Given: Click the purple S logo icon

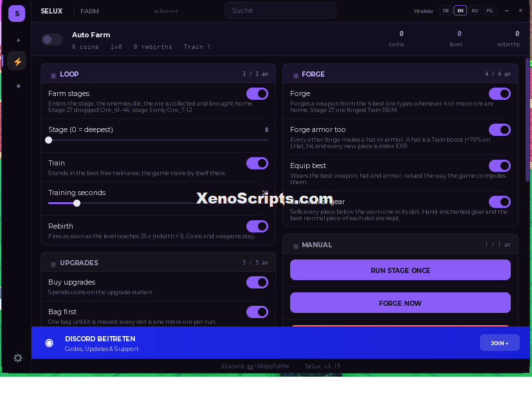Looking at the screenshot, I should click(17, 14).
